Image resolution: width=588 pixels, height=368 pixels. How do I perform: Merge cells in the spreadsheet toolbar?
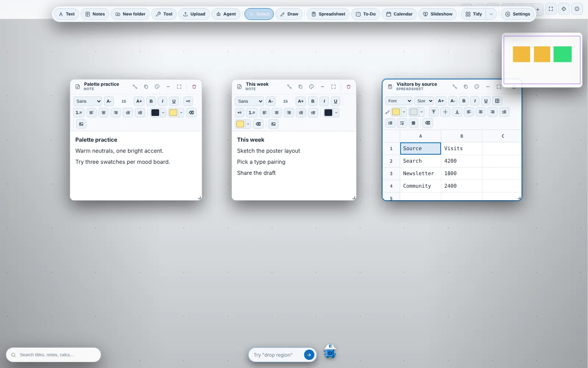tap(413, 123)
